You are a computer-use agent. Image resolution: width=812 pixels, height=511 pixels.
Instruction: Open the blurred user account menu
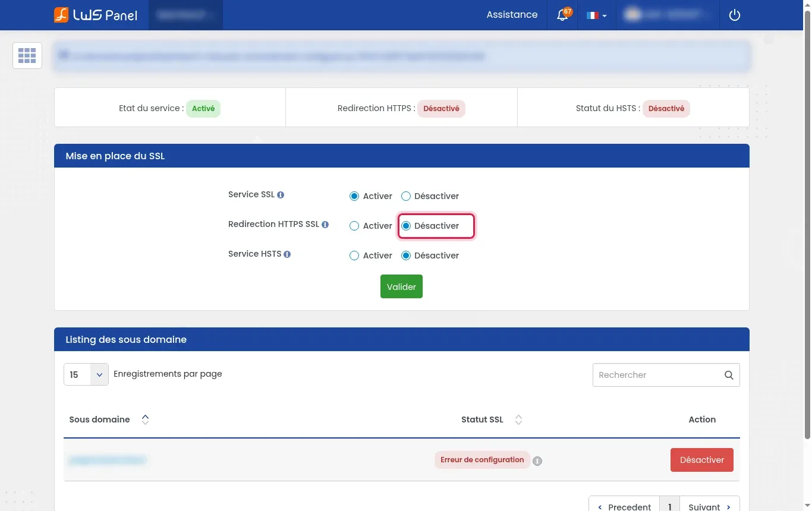pos(667,15)
